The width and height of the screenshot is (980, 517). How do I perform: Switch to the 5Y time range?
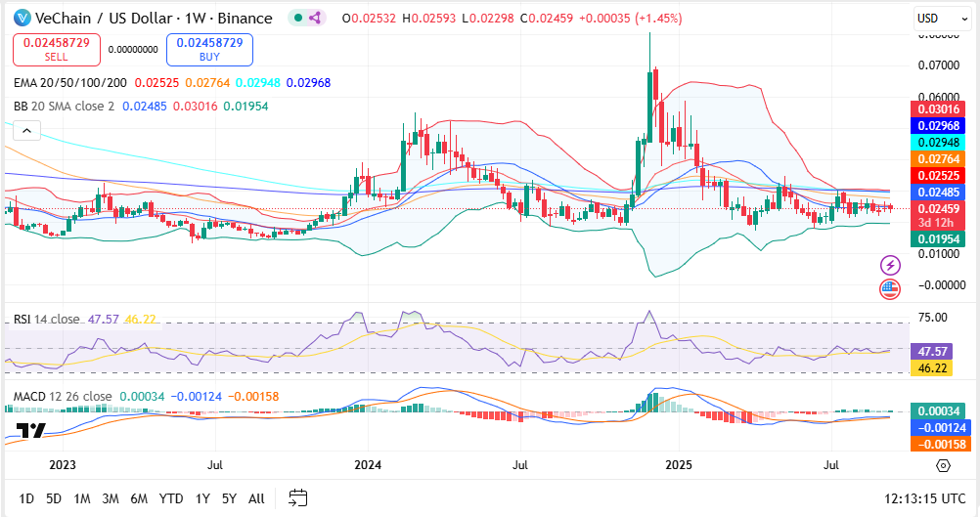[230, 498]
